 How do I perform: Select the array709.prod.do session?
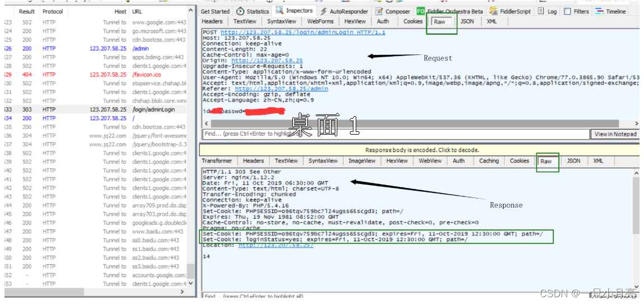click(x=96, y=205)
